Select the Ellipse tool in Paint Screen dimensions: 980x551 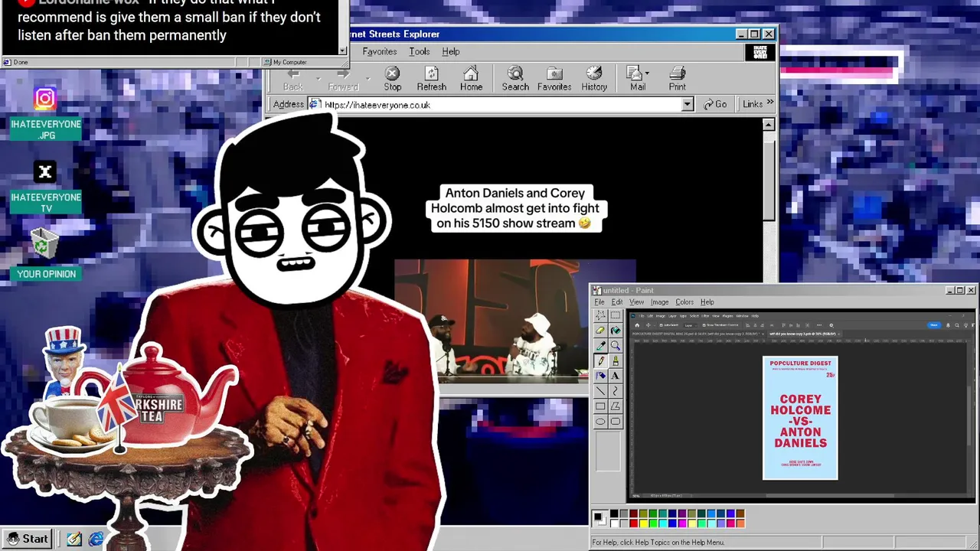601,421
